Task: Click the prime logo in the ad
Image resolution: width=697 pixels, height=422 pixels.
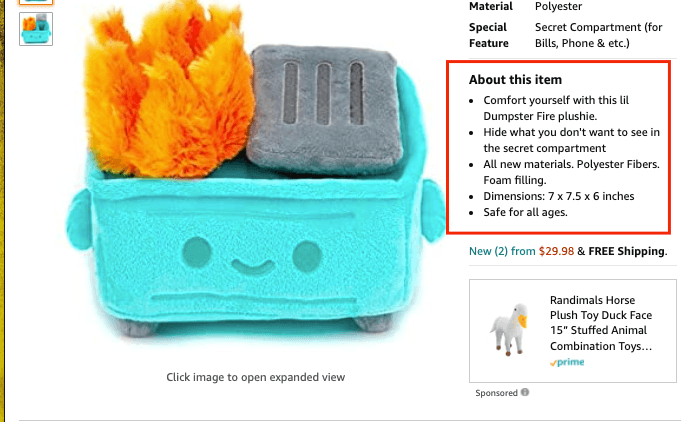Action: pyautogui.click(x=567, y=362)
